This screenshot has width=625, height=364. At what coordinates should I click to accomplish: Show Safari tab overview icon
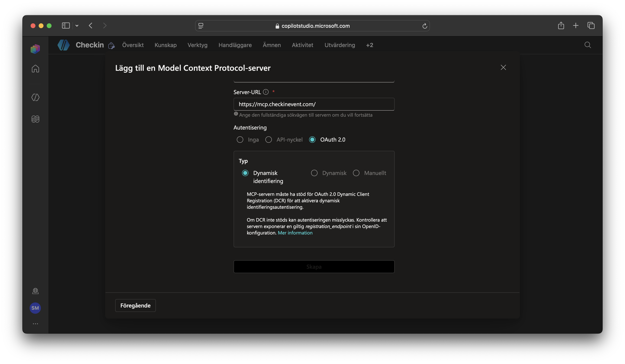[591, 26]
